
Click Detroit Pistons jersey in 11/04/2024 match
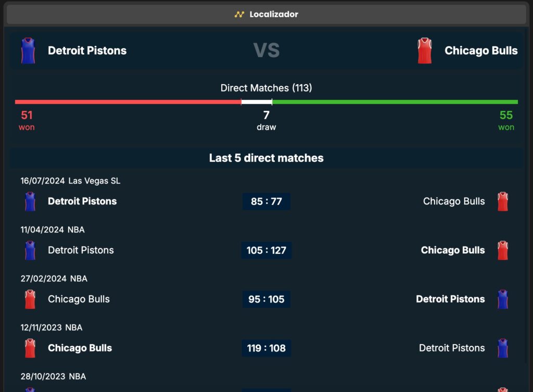click(30, 250)
